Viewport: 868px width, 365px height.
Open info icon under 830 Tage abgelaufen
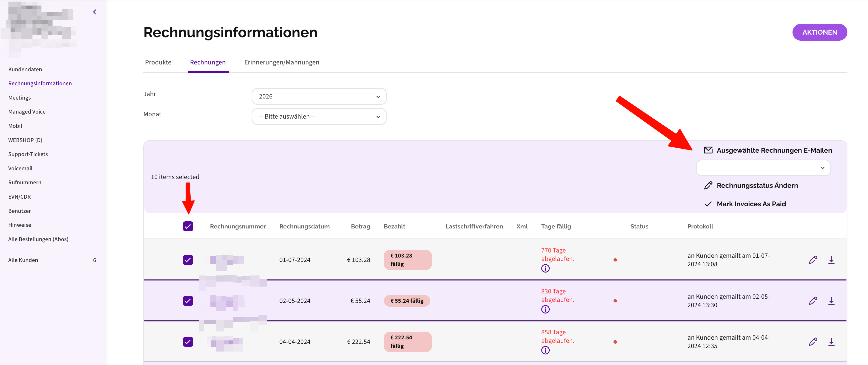click(x=545, y=309)
